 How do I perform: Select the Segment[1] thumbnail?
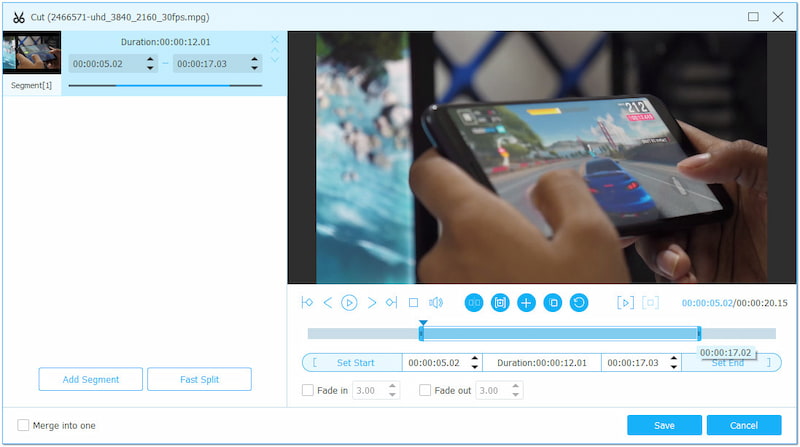[32, 53]
